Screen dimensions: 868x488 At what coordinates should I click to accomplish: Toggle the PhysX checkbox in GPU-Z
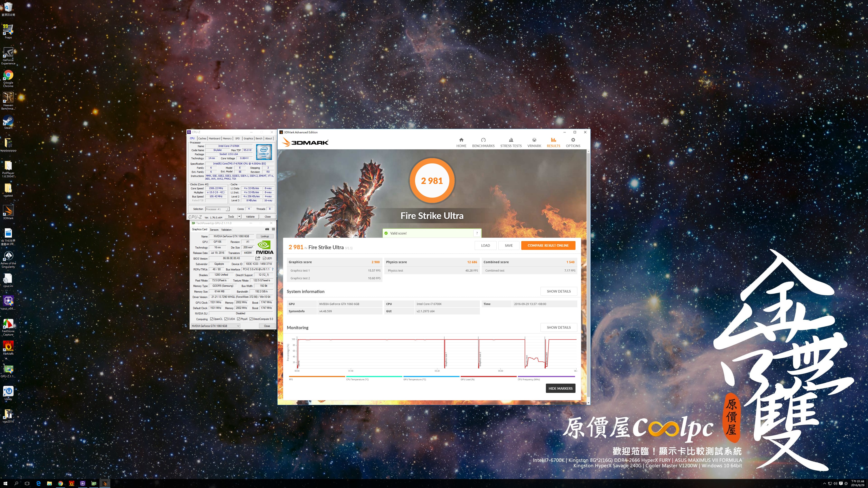[x=238, y=319]
